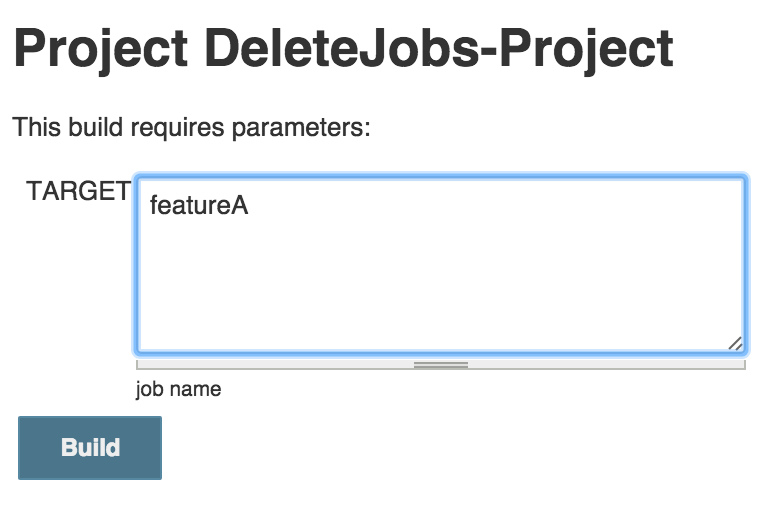Click the word "DeleteJobs-Project" in the title
Screen dimensions: 766x506
coord(439,48)
